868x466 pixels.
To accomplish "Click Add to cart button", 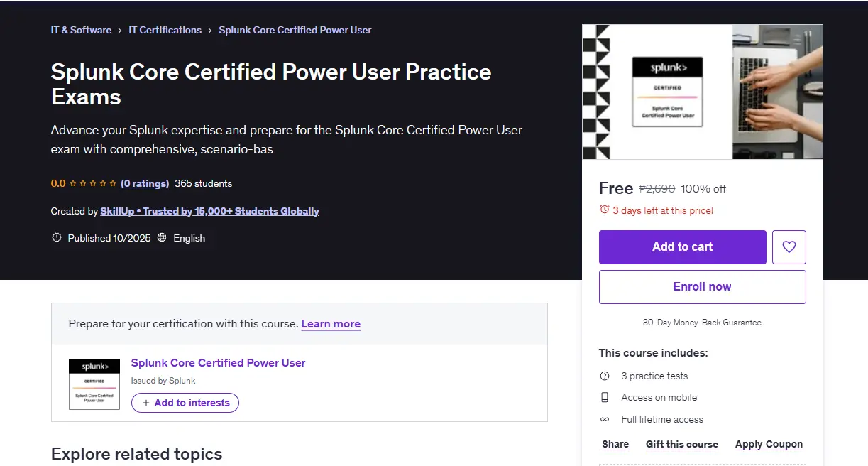I will pos(683,247).
